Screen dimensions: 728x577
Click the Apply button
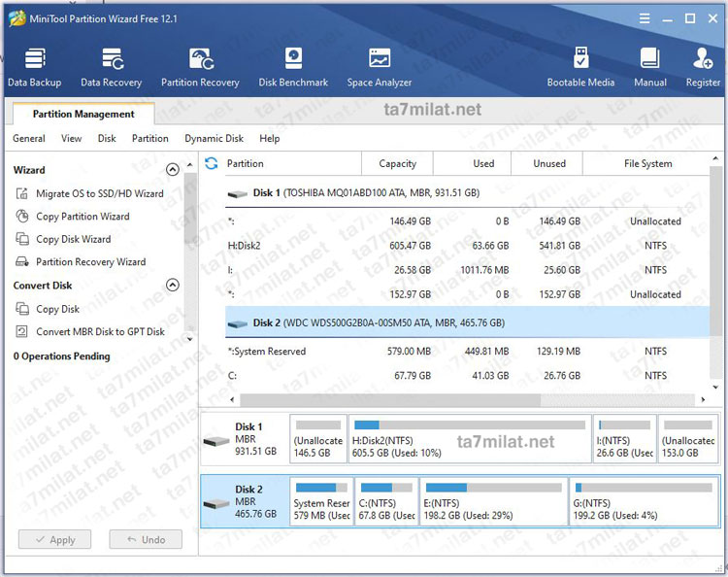click(x=54, y=539)
